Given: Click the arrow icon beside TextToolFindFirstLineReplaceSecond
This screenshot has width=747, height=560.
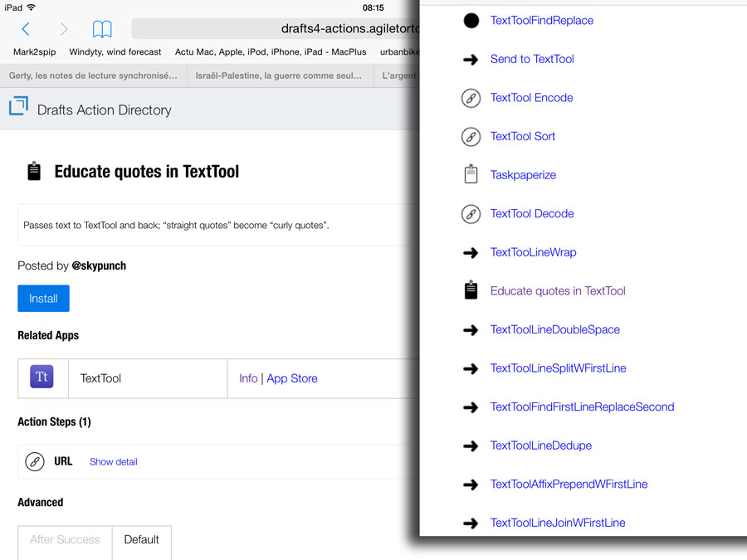Looking at the screenshot, I should point(471,407).
